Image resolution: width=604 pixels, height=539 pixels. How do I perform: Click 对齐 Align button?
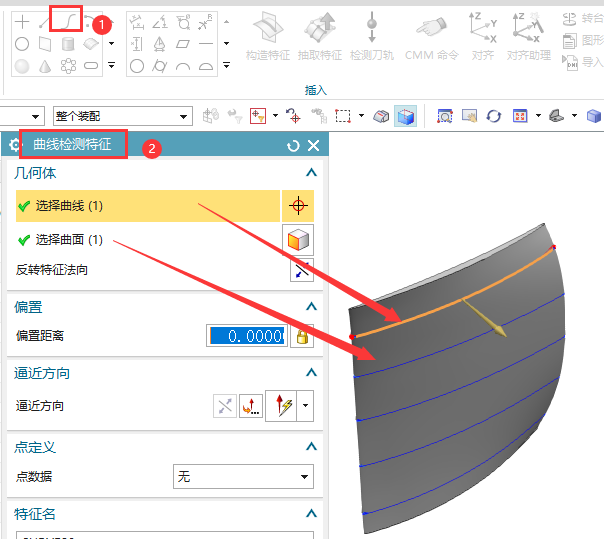point(483,36)
